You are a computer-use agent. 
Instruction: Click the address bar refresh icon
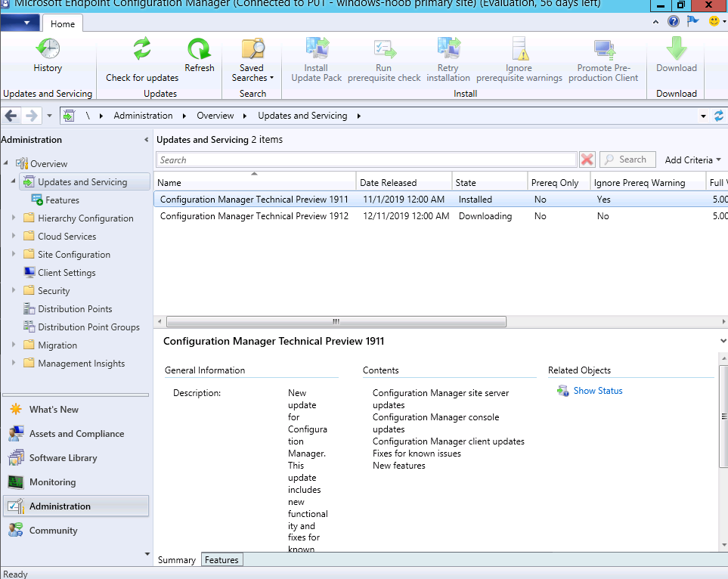click(x=719, y=116)
